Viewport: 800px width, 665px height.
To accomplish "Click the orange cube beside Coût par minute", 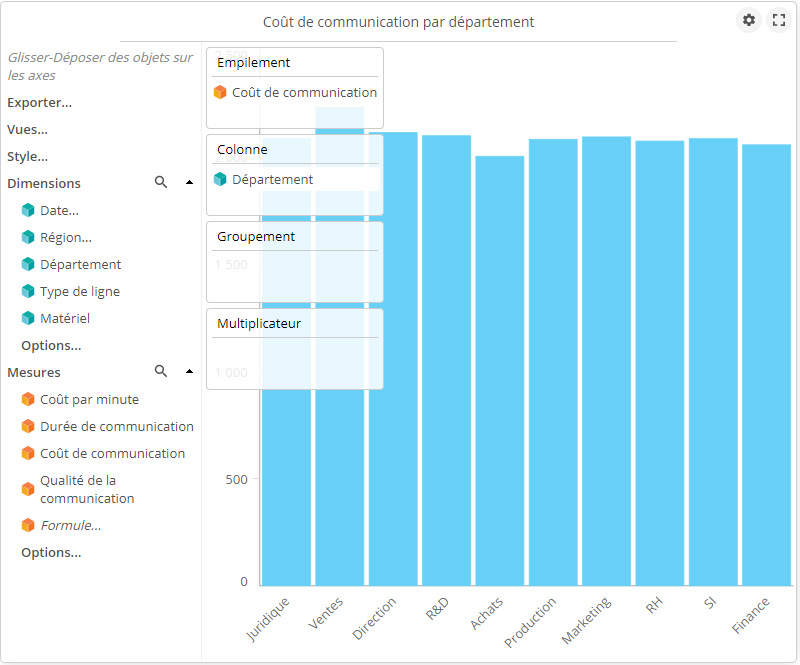I will [28, 400].
